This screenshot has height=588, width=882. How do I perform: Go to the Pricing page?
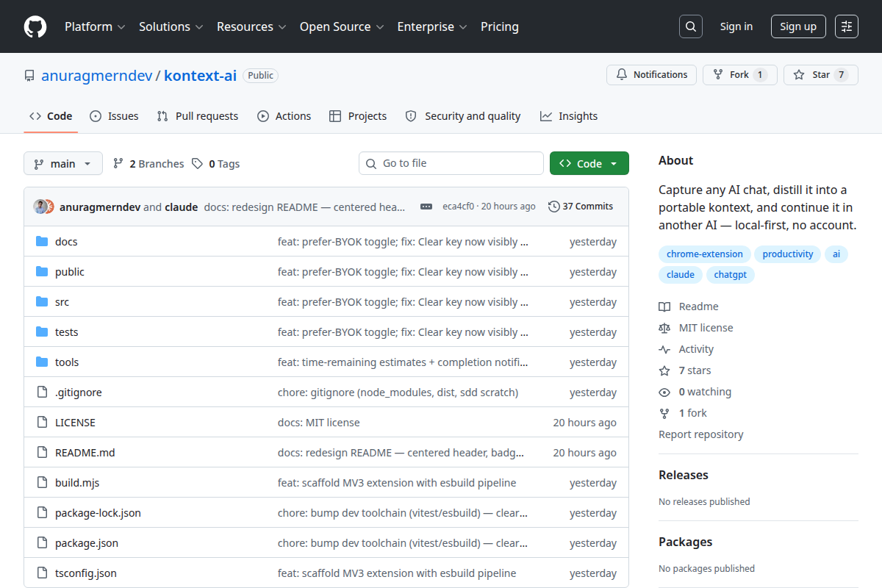click(500, 26)
